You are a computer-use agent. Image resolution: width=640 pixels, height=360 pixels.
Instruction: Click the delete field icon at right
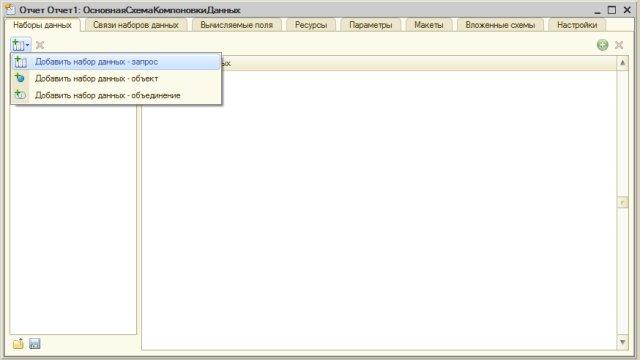619,45
